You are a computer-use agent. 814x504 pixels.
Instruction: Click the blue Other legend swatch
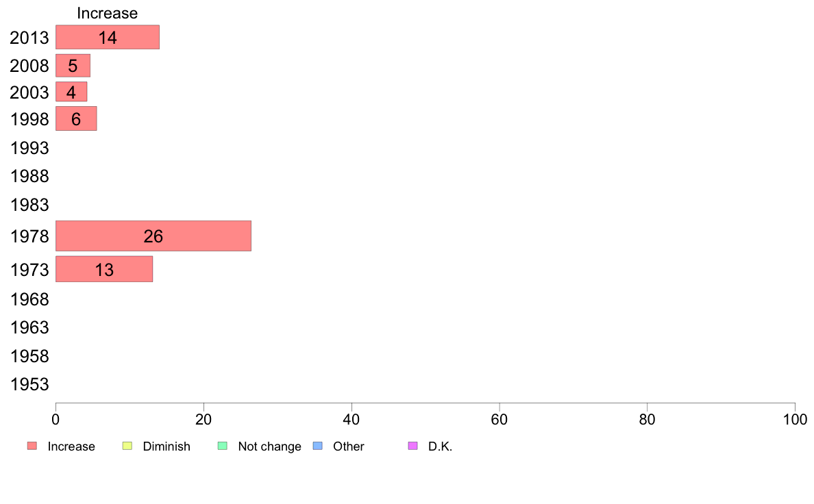click(318, 446)
